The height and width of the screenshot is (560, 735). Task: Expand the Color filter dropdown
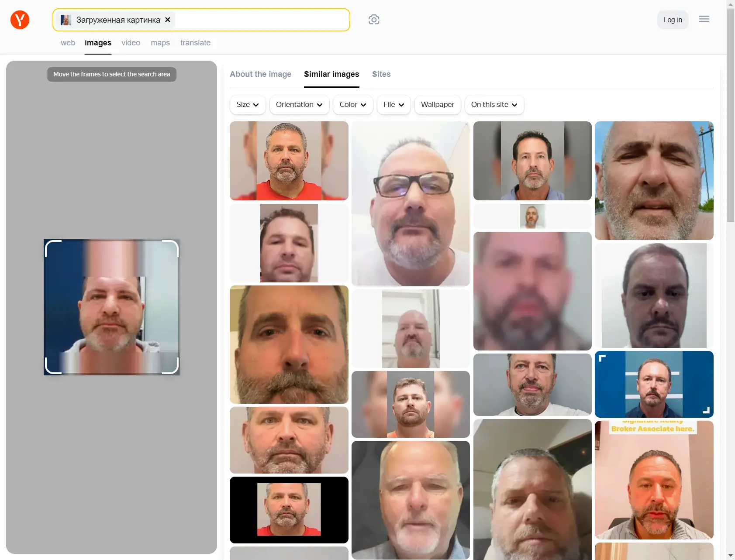(x=352, y=105)
